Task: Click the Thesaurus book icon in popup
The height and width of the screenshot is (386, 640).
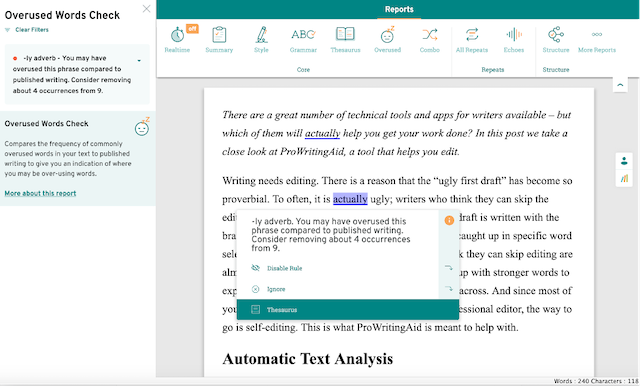Action: click(256, 310)
